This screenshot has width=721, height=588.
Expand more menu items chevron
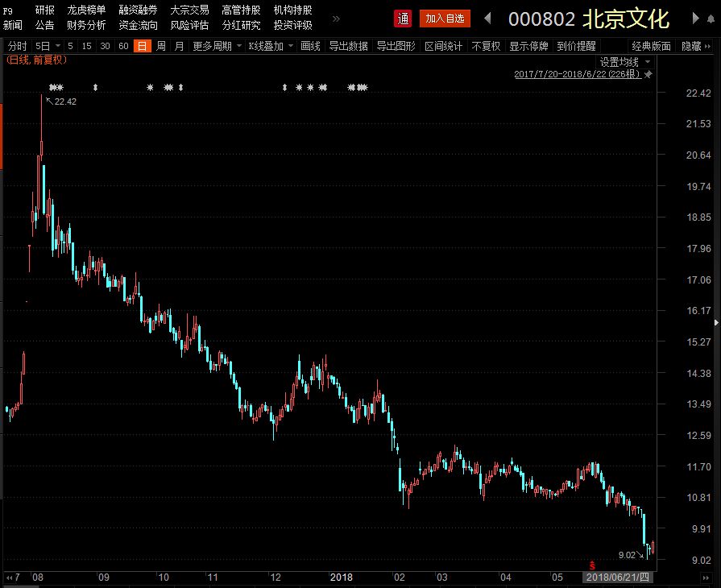tap(336, 19)
